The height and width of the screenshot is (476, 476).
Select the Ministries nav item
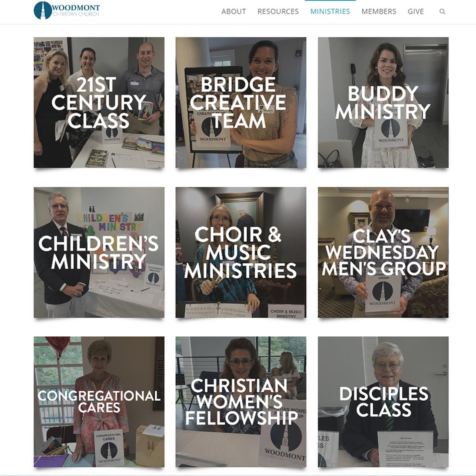point(330,12)
